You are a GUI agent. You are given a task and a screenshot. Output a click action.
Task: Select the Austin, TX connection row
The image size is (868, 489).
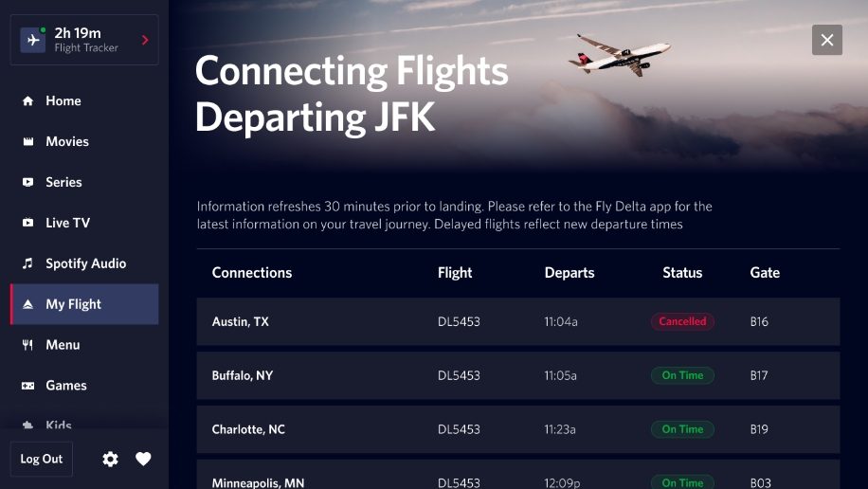coord(517,322)
